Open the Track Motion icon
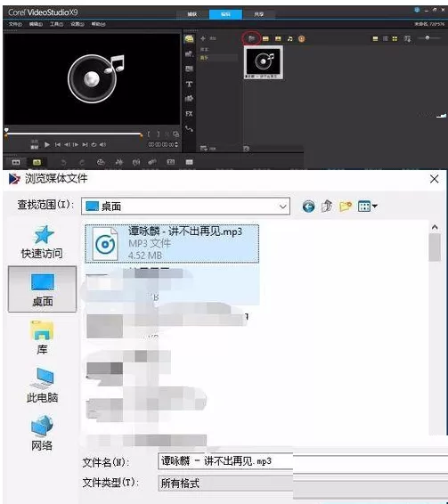This screenshot has height=504, width=448. pos(152,162)
